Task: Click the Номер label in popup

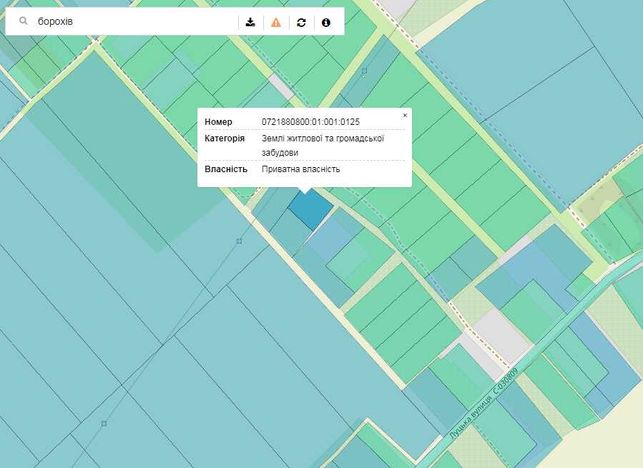Action: 218,122
